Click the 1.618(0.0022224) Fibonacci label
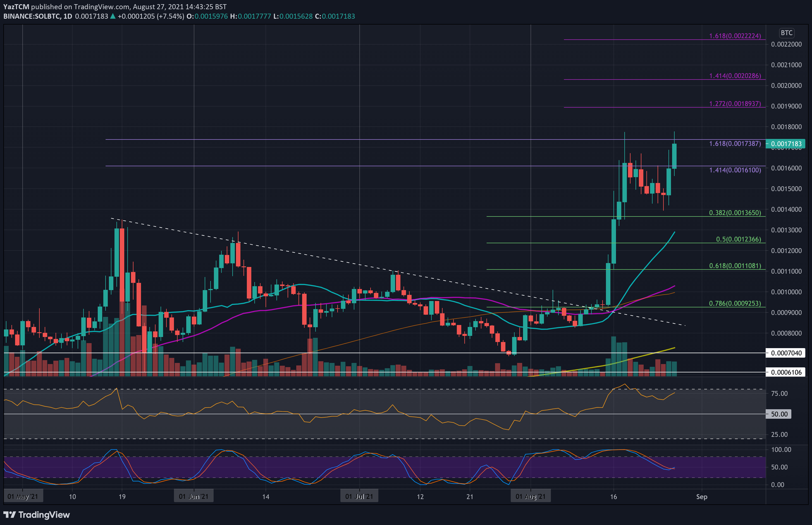 (x=735, y=36)
